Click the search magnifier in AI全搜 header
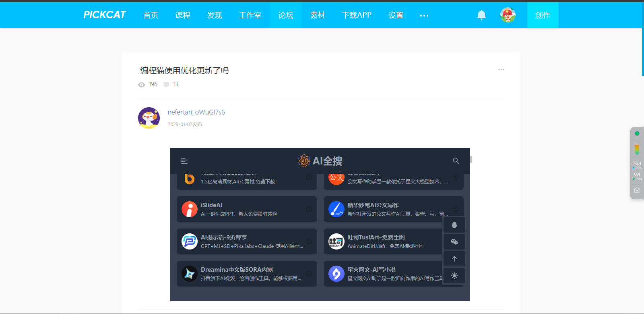This screenshot has width=644, height=314. 456,161
